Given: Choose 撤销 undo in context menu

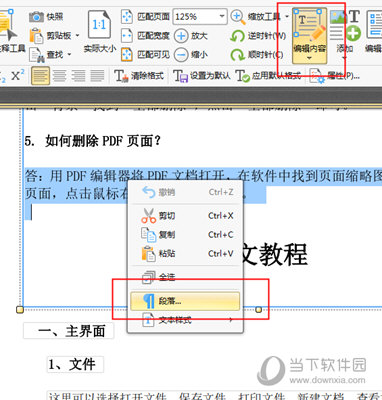Looking at the screenshot, I should [185, 192].
